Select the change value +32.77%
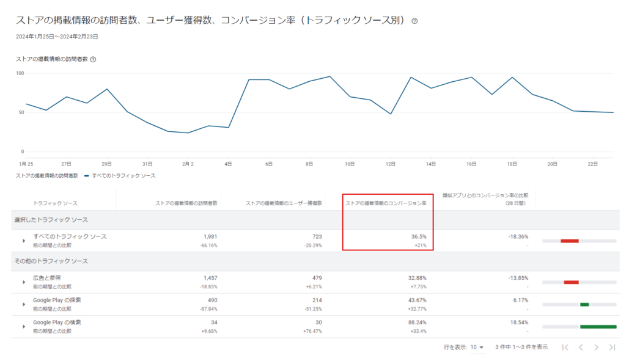This screenshot has height=364, width=626. (x=417, y=310)
